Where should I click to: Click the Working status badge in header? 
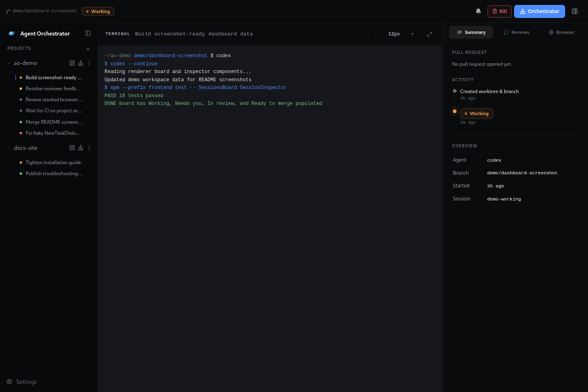point(98,11)
